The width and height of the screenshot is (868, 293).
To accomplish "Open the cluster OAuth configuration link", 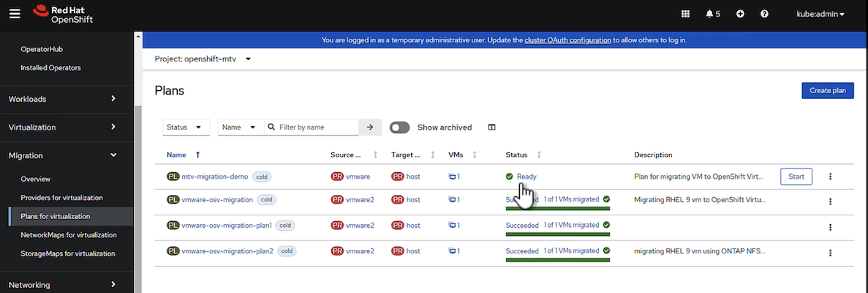I will click(567, 40).
